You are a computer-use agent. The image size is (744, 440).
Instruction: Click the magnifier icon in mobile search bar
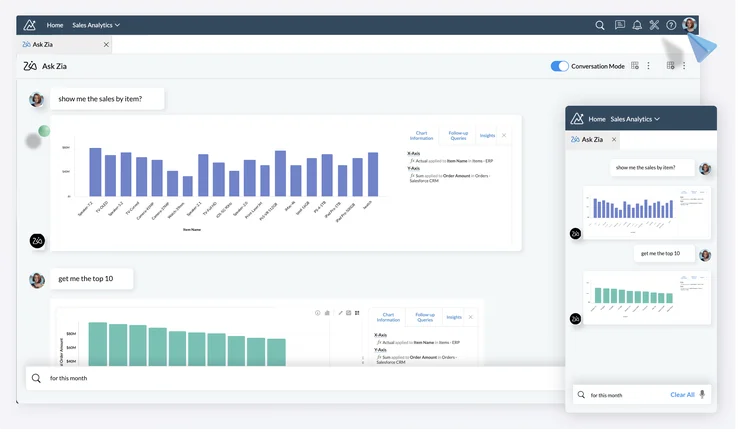(581, 394)
